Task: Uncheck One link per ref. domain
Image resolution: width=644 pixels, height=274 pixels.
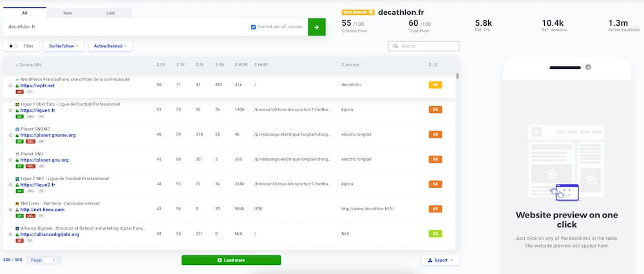Action: pos(253,27)
